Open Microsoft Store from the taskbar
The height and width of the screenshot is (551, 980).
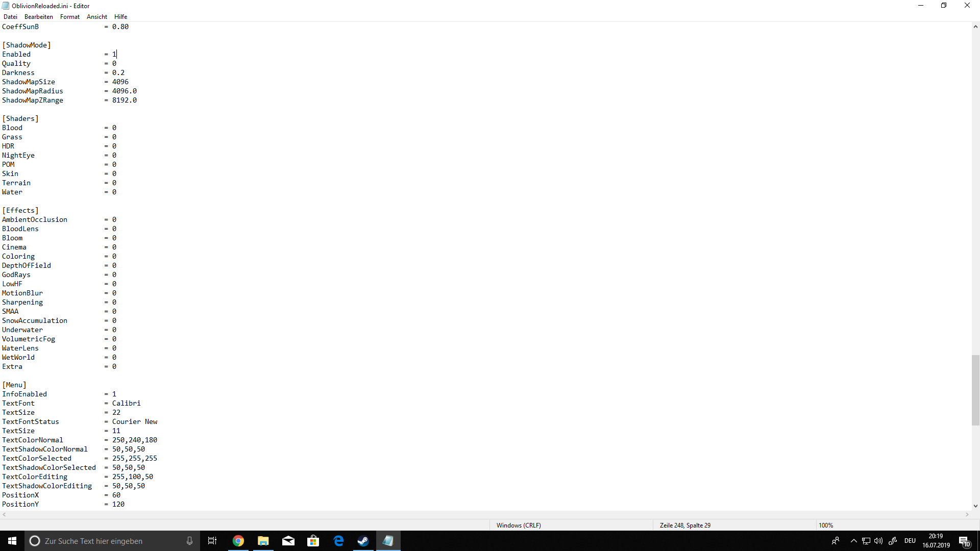coord(313,541)
